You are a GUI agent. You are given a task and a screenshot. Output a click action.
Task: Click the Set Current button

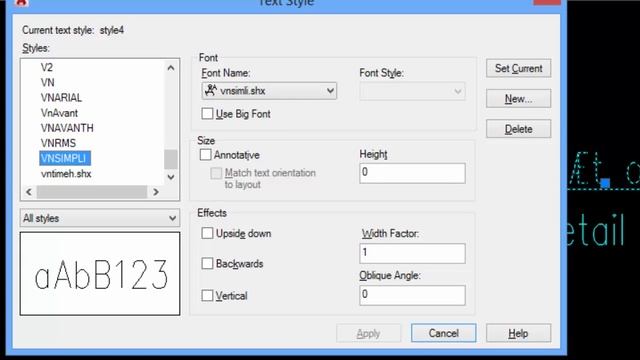coord(518,68)
